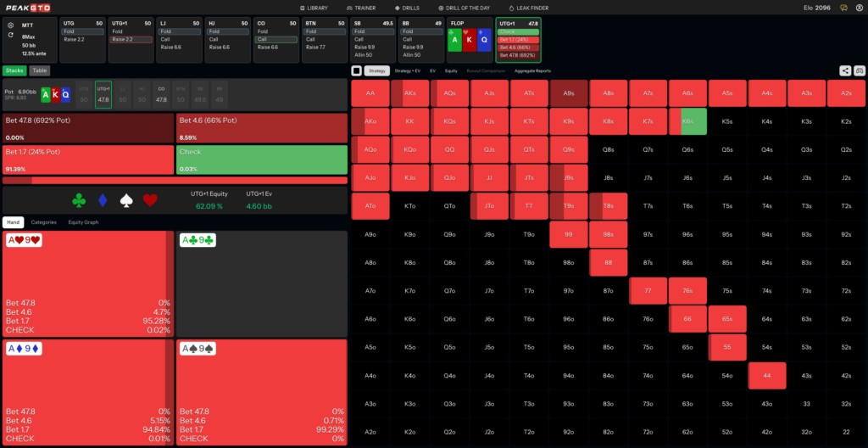This screenshot has height=448, width=868.
Task: Filter by the blue diamond suit icon
Action: 103,200
